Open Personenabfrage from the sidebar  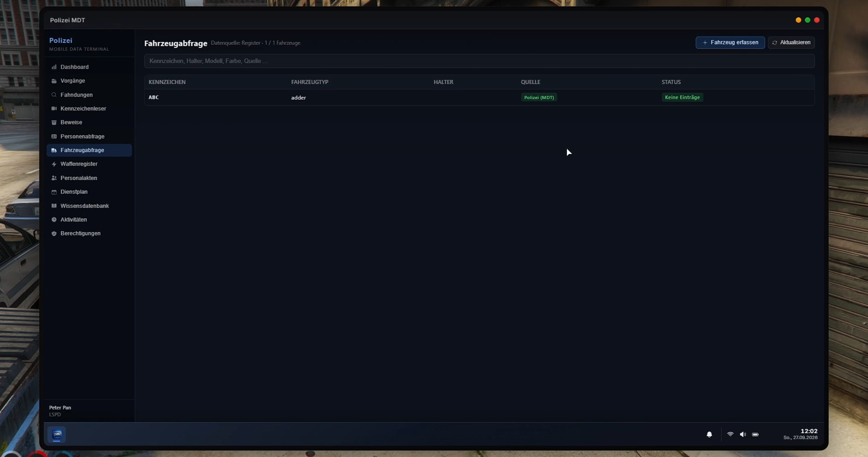tap(89, 136)
